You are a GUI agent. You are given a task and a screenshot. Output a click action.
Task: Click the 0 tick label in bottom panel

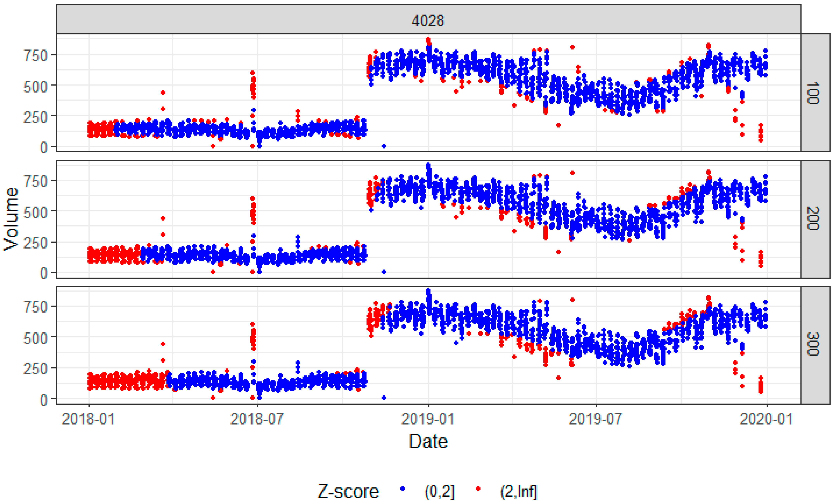click(43, 400)
